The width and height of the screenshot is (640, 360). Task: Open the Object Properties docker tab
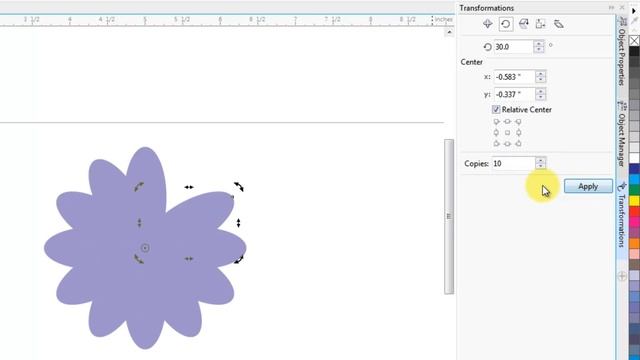[622, 52]
